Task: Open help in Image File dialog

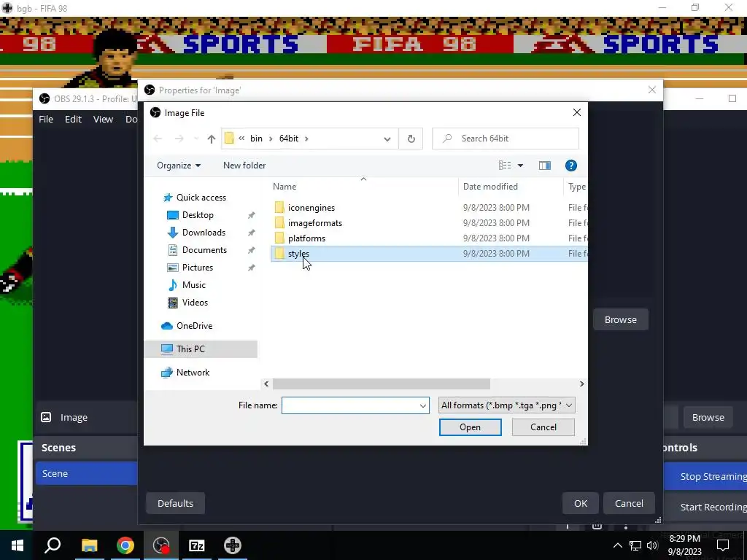Action: coord(570,166)
